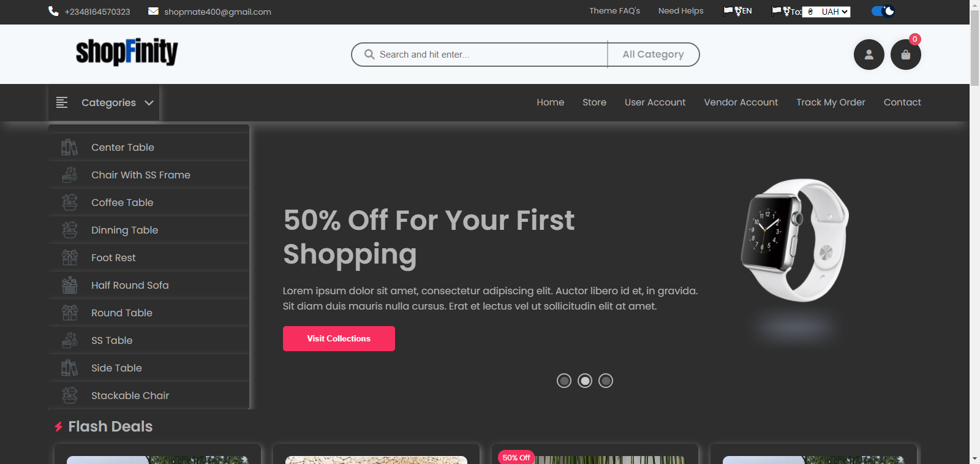The height and width of the screenshot is (464, 980).
Task: Open the user profile icon
Action: pyautogui.click(x=869, y=55)
